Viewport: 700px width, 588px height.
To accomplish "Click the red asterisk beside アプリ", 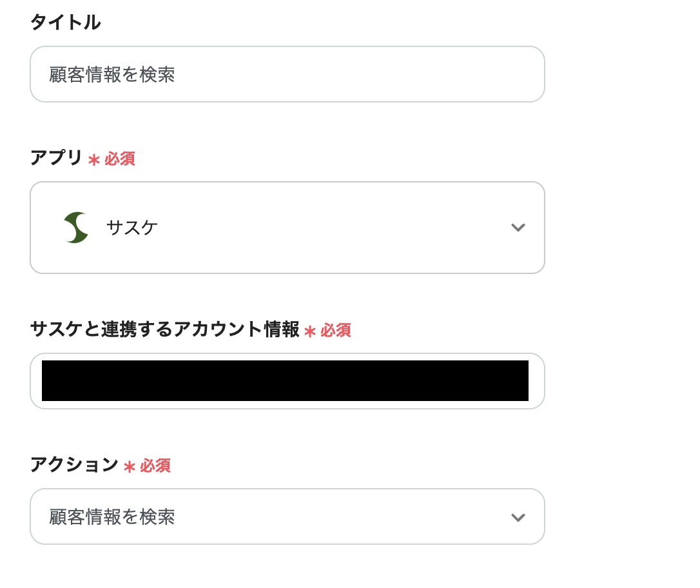I will [x=94, y=159].
